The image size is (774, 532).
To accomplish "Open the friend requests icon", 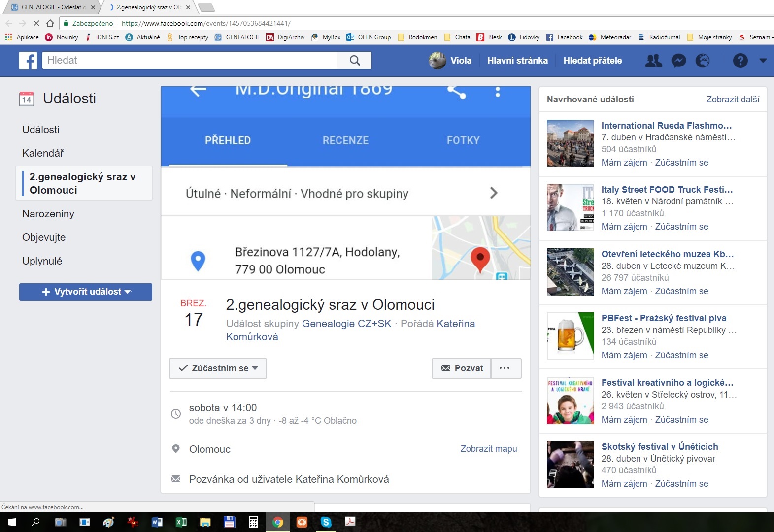I will (653, 61).
